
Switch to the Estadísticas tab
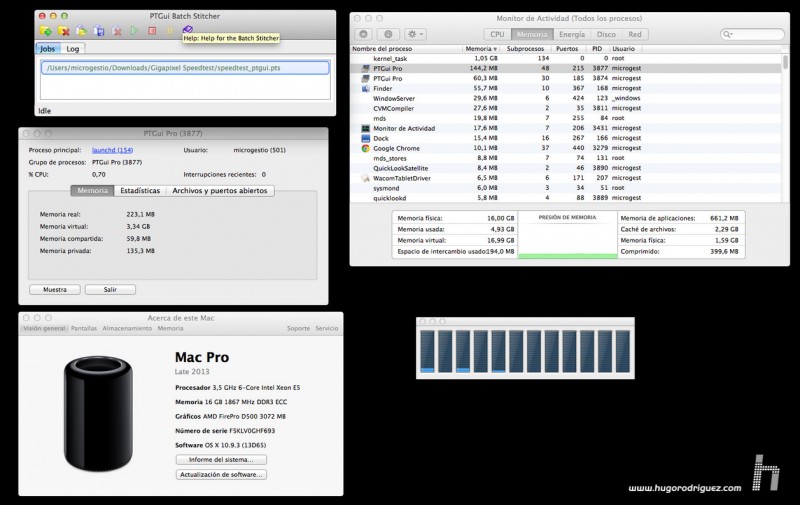[x=139, y=190]
